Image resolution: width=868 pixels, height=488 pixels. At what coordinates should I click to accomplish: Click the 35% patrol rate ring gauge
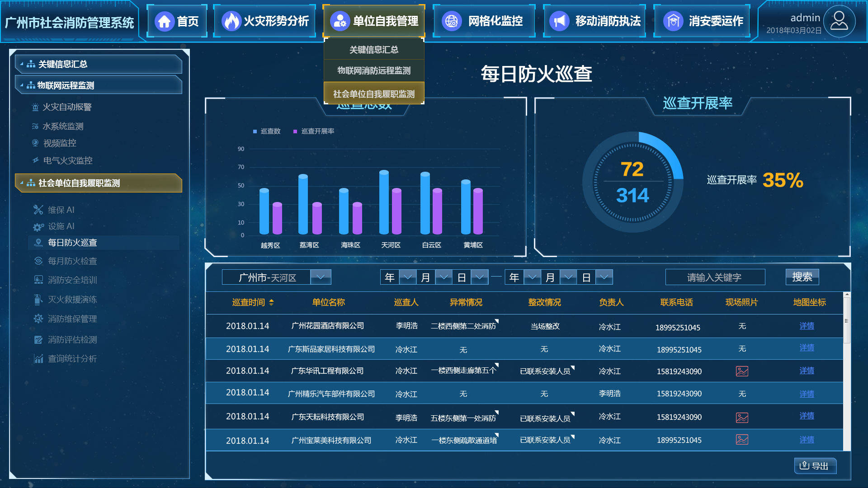coord(632,182)
